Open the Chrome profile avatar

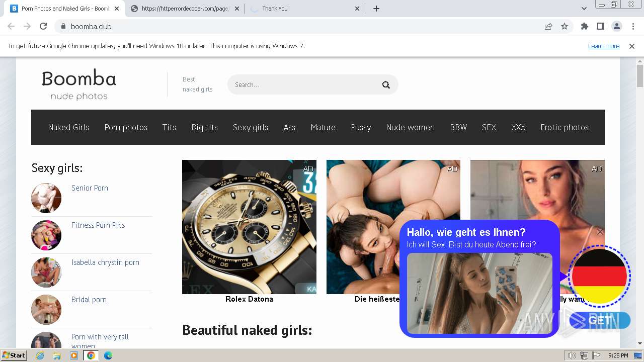[x=617, y=26]
